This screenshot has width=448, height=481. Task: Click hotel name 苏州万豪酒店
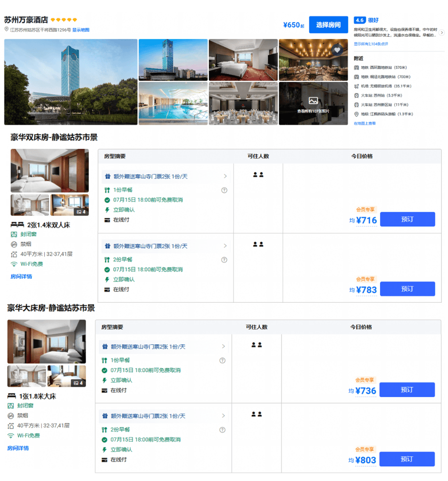click(x=26, y=20)
